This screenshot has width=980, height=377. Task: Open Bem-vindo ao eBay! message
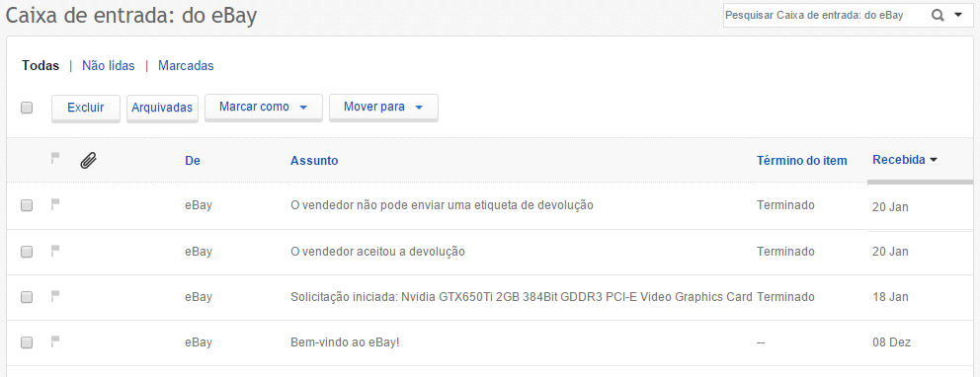coord(345,342)
